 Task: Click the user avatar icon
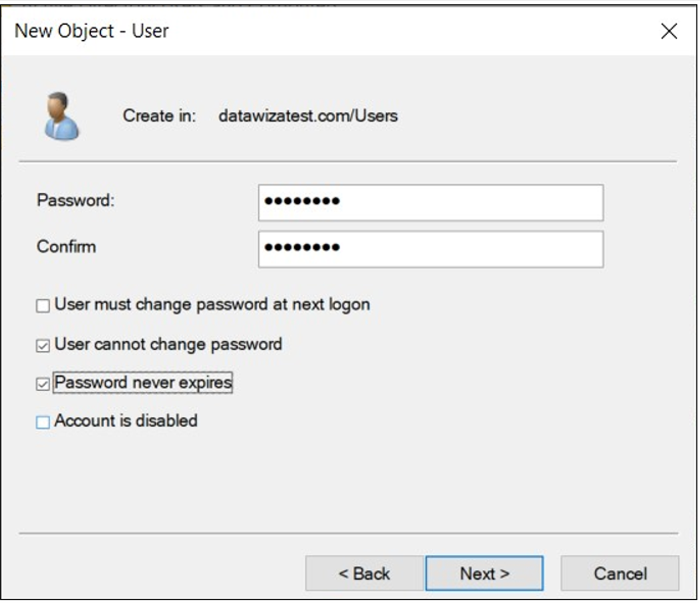[62, 116]
